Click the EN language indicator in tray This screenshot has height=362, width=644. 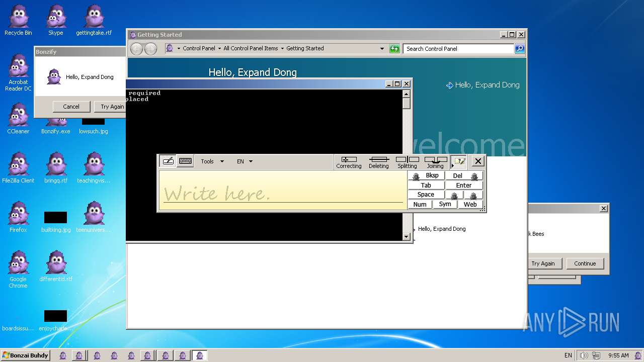coord(568,355)
